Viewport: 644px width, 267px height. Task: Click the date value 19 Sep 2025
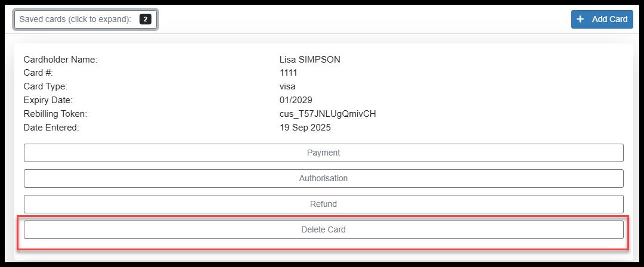click(305, 128)
